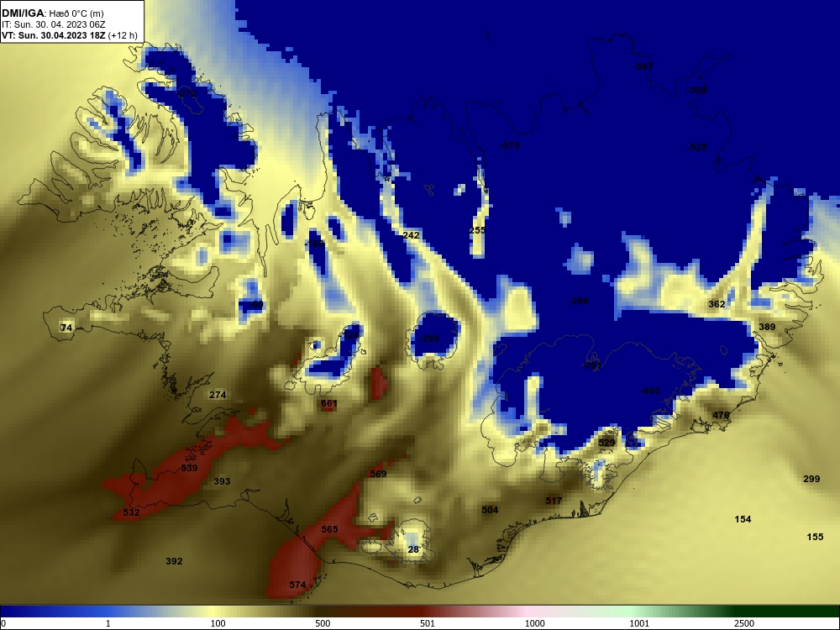Click the 362 value label
The image size is (840, 630).
pos(717,304)
